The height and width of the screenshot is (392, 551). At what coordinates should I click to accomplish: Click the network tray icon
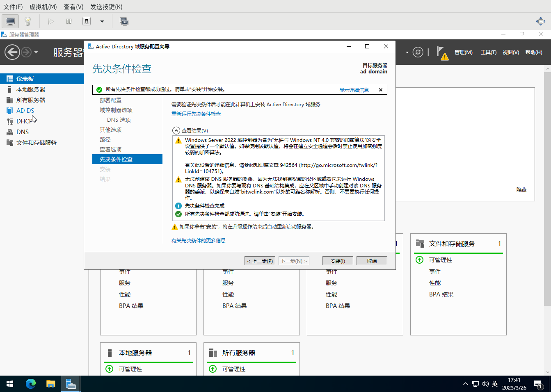point(476,384)
